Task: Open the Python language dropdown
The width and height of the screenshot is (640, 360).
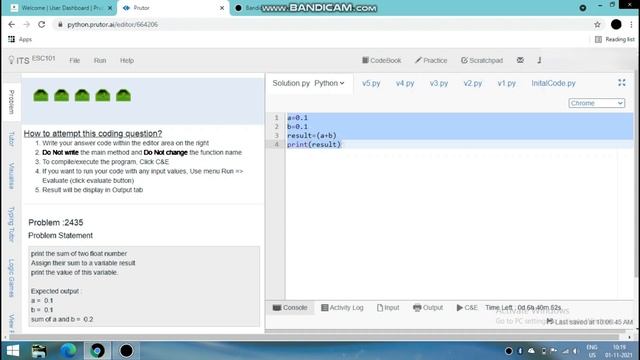Action: pyautogui.click(x=329, y=83)
